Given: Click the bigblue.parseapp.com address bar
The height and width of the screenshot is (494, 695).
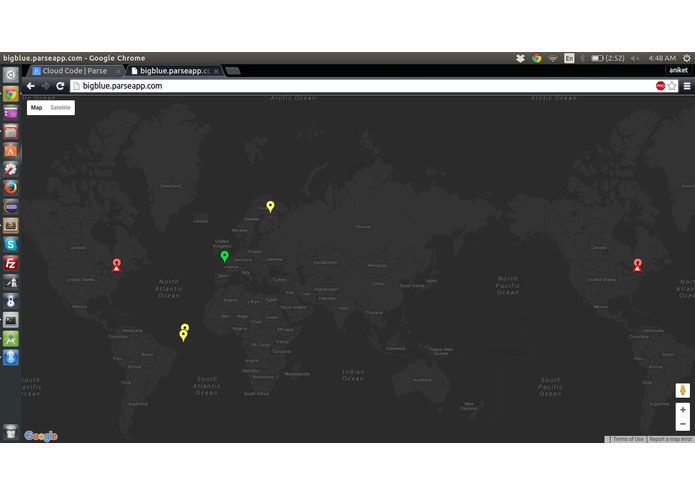Looking at the screenshot, I should coord(361,86).
